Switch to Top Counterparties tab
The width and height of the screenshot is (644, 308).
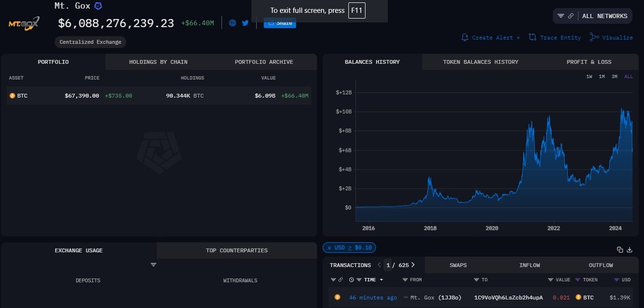coord(237,250)
